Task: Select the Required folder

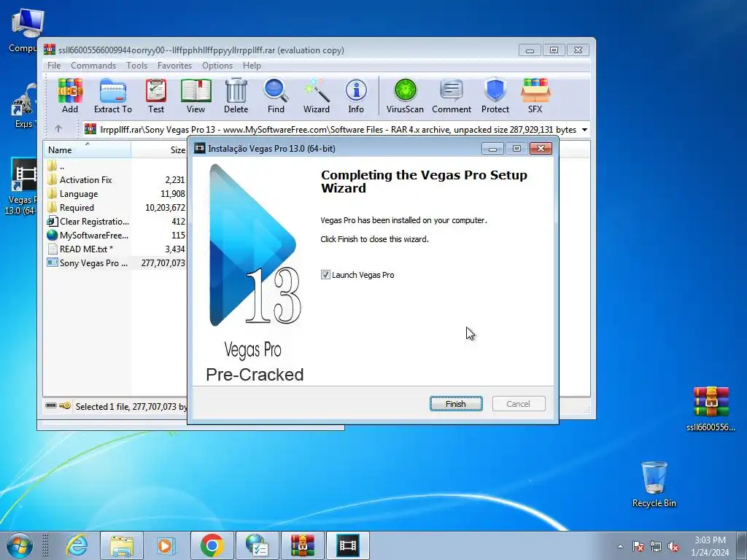Action: click(115, 208)
